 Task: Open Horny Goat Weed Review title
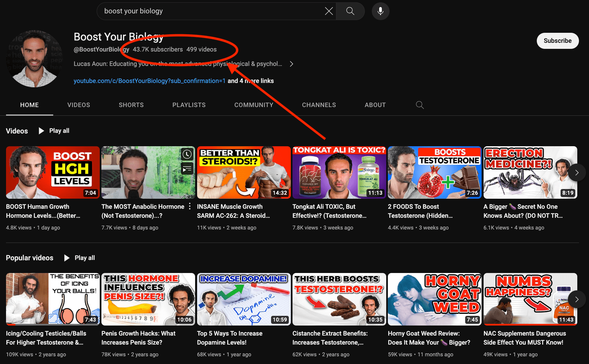[x=429, y=338]
